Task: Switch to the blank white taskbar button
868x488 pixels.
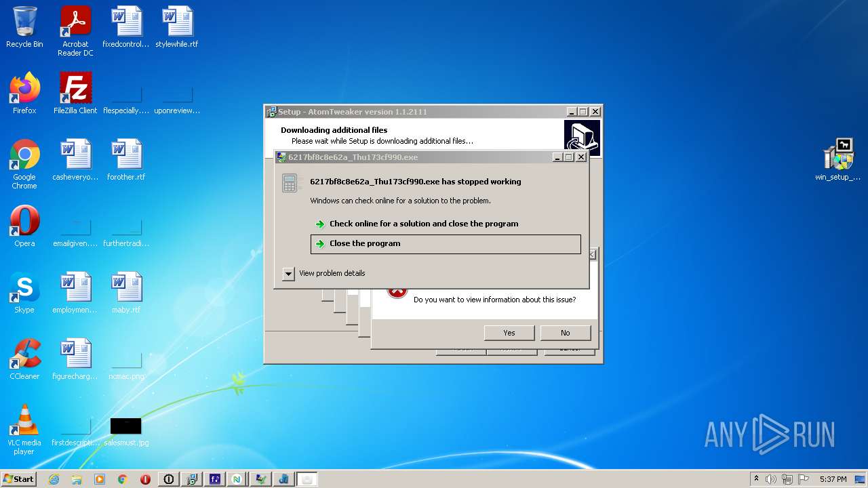Action: 307,479
